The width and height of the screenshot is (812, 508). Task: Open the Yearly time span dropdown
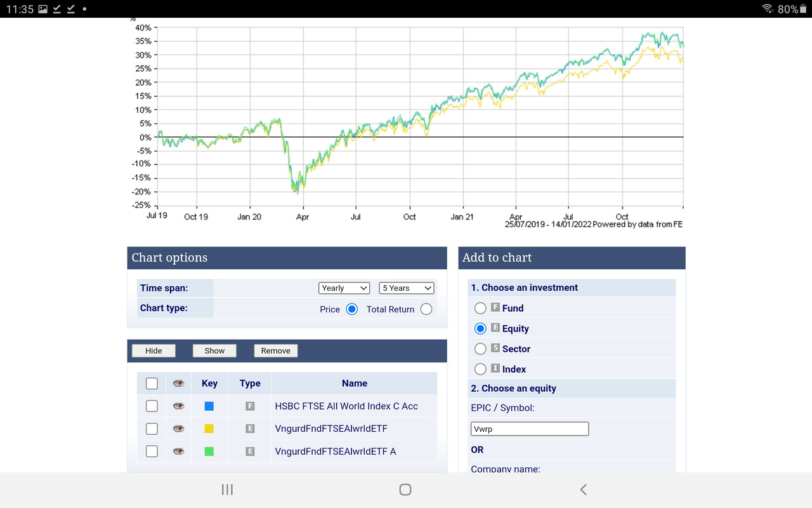pyautogui.click(x=344, y=288)
